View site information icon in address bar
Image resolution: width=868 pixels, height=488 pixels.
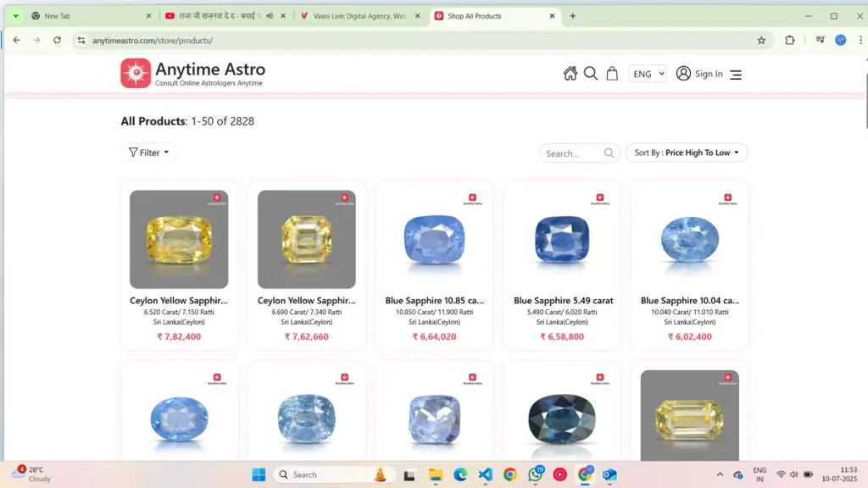81,40
